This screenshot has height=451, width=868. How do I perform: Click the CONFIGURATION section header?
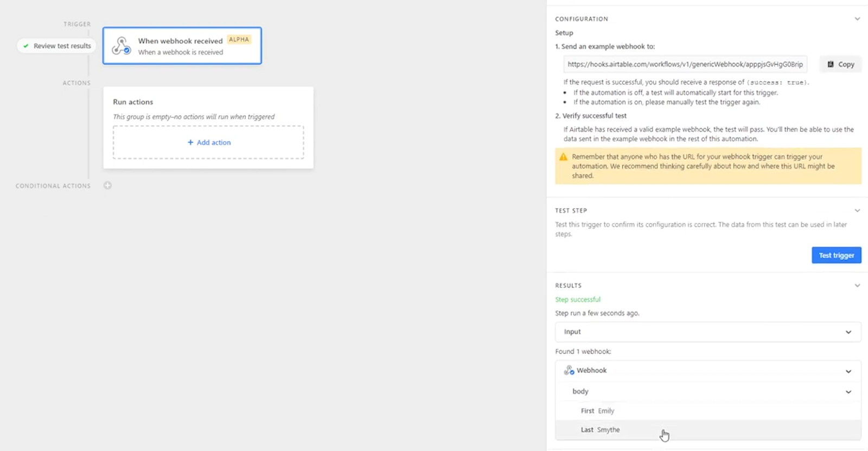[582, 19]
